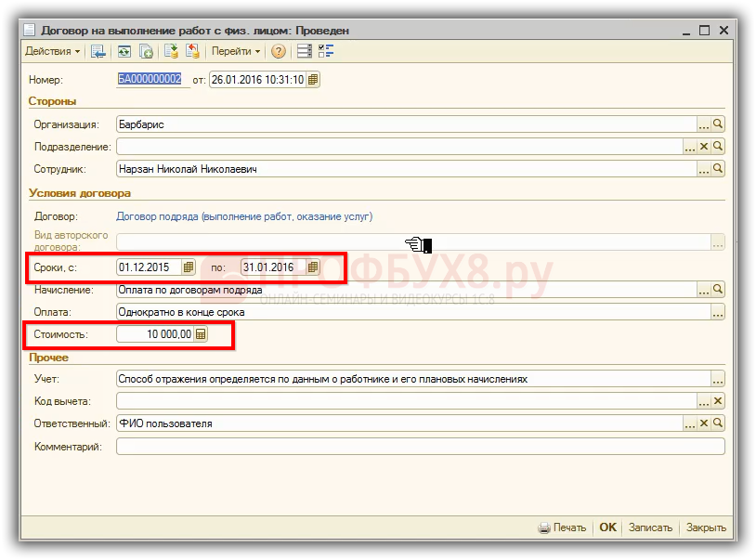This screenshot has height=560, width=756.
Task: Open calendar picker for start date 01.12.2015
Action: click(189, 267)
